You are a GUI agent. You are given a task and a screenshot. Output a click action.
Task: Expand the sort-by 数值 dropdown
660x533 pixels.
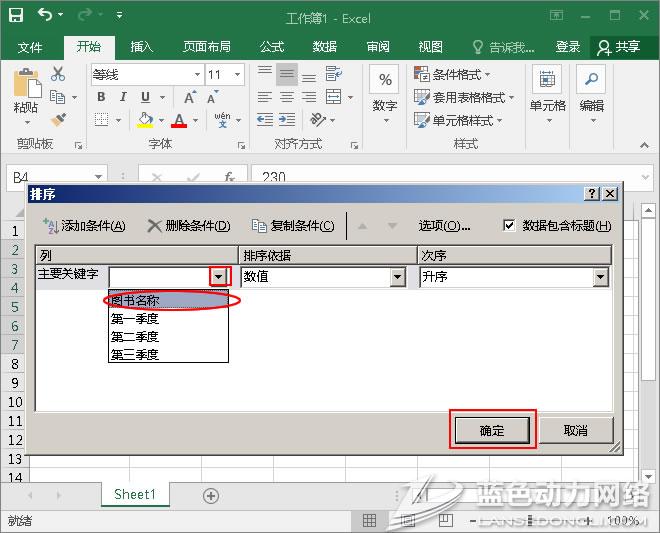point(398,277)
